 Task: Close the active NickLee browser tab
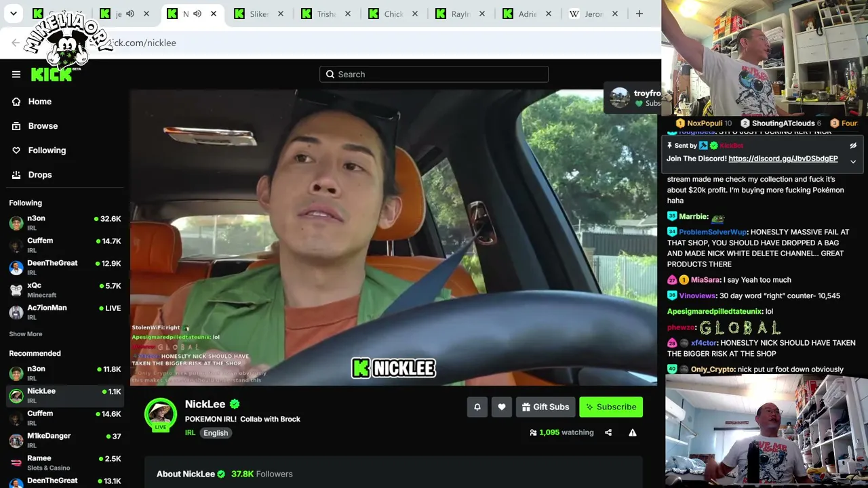pyautogui.click(x=214, y=14)
